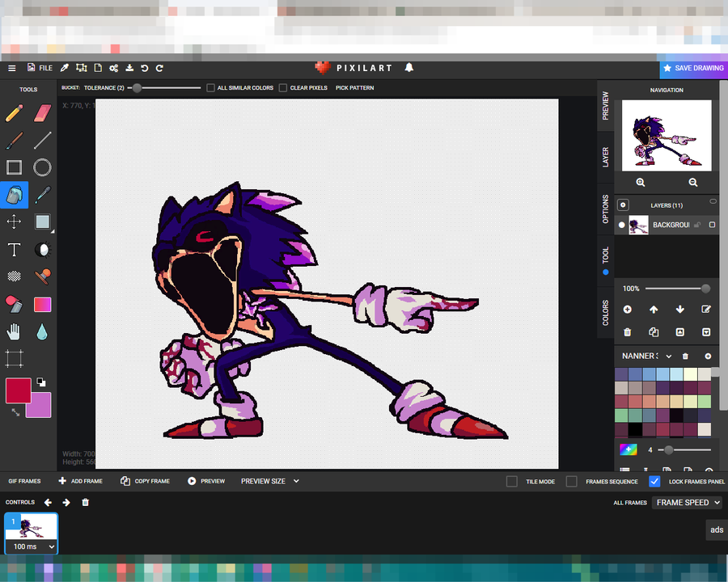This screenshot has height=582, width=728.
Task: Select the Dithering tool
Action: pyautogui.click(x=14, y=276)
